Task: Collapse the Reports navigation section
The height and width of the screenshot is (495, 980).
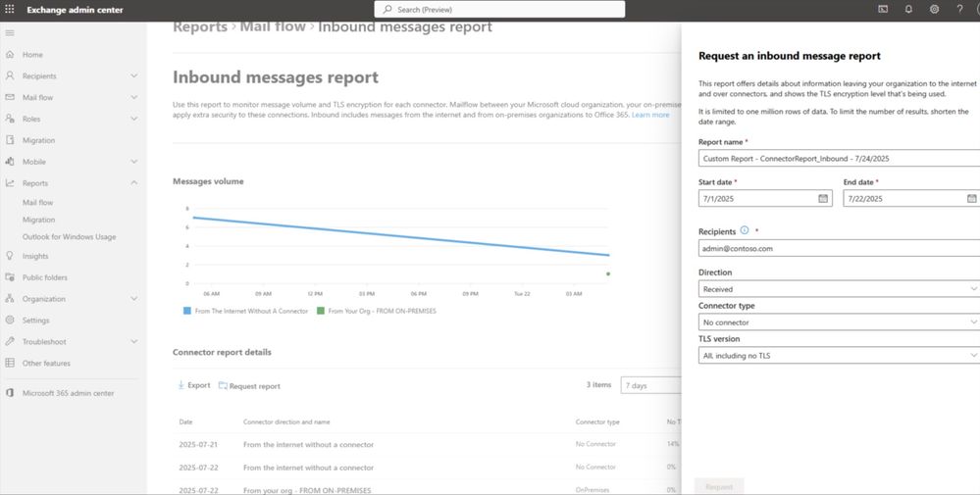Action: point(133,183)
